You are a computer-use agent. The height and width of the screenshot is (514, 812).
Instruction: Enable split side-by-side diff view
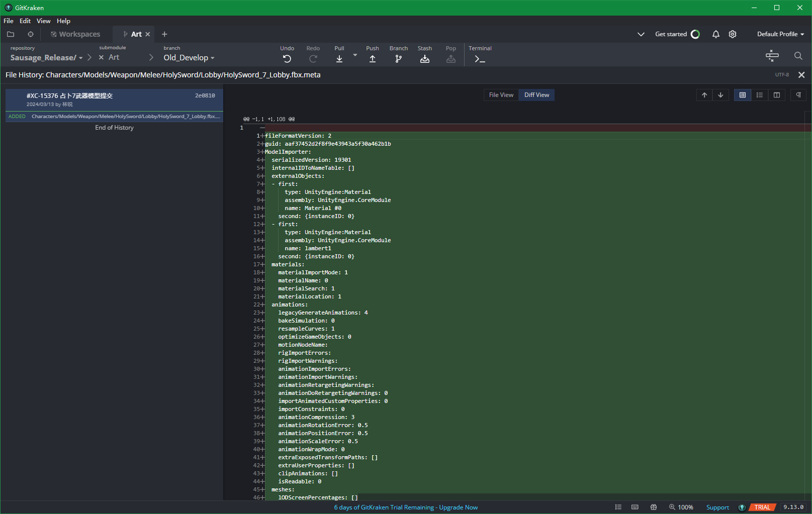pos(777,95)
